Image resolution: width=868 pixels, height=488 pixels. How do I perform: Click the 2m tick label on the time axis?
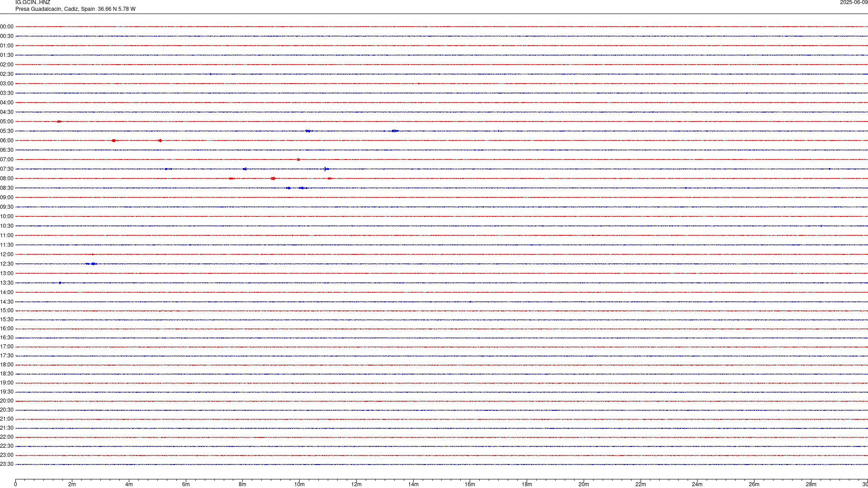(72, 484)
